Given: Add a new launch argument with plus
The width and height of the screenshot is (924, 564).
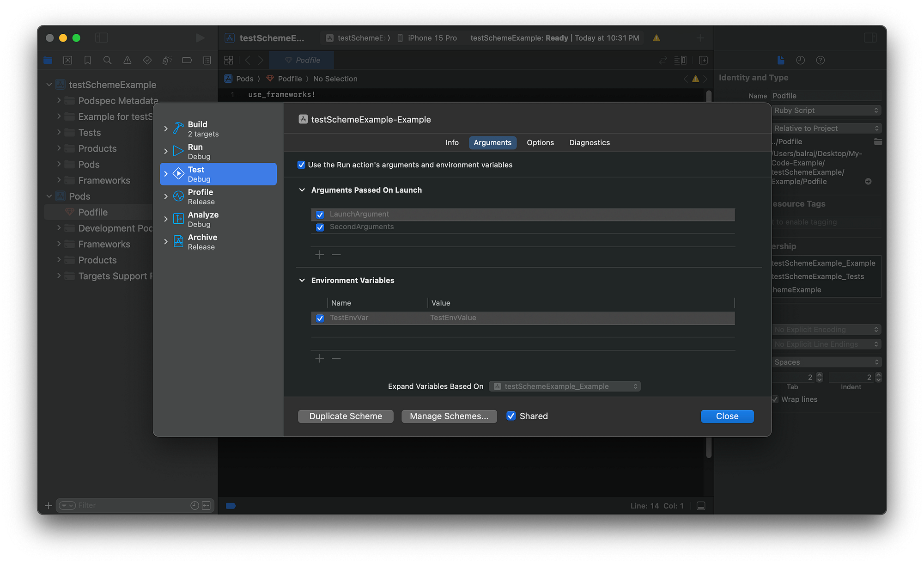Looking at the screenshot, I should pyautogui.click(x=320, y=255).
